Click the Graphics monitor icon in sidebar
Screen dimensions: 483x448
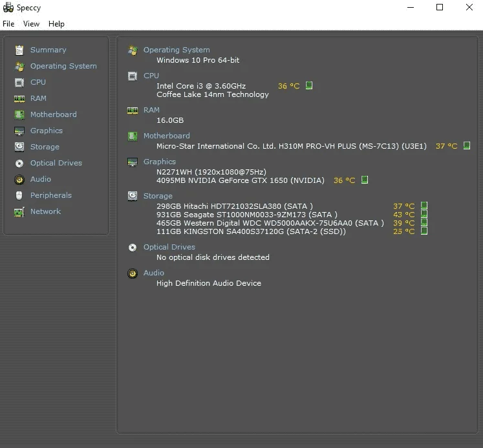click(x=19, y=131)
